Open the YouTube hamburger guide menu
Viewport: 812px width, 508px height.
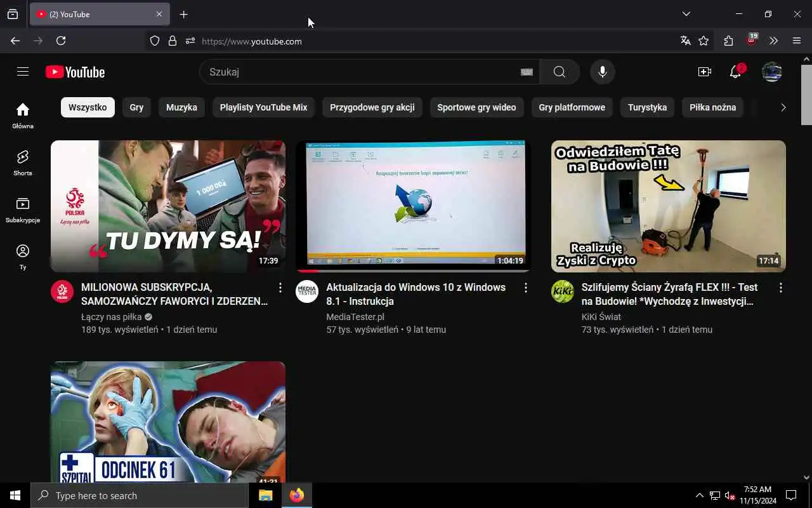click(x=23, y=72)
